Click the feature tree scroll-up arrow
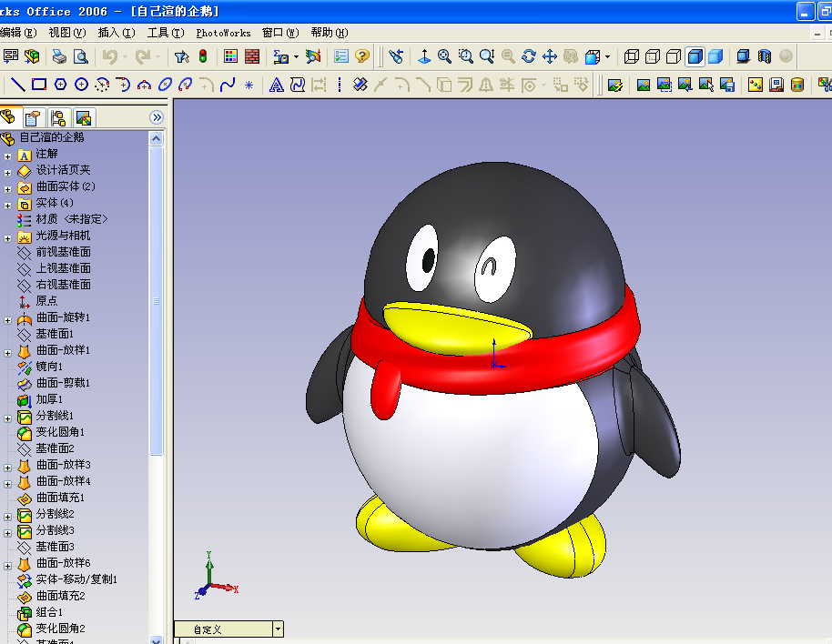 coord(156,139)
